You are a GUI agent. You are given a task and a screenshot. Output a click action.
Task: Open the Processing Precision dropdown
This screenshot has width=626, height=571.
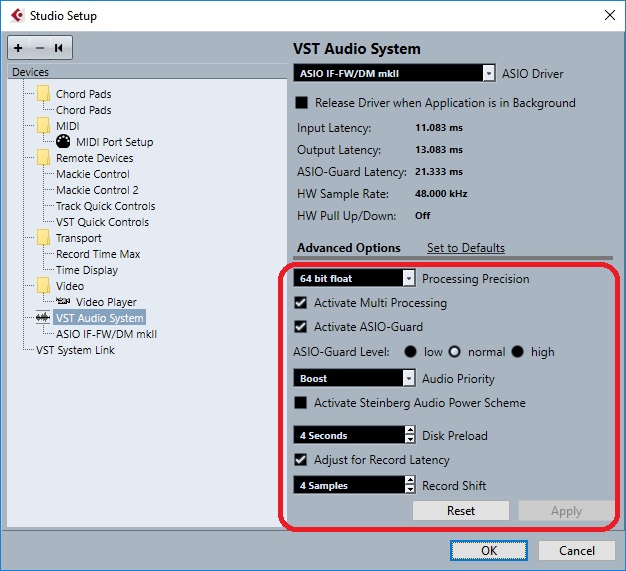coord(409,278)
